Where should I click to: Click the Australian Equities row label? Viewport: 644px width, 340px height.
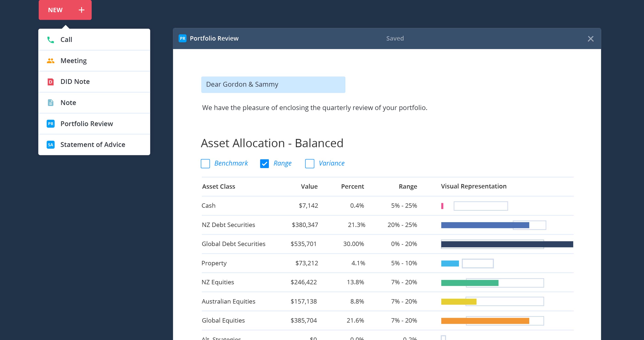coord(229,301)
